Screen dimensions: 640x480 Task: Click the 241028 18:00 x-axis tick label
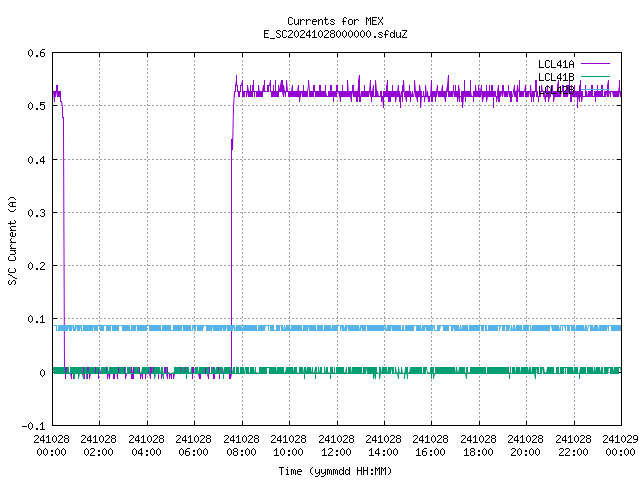tap(478, 445)
